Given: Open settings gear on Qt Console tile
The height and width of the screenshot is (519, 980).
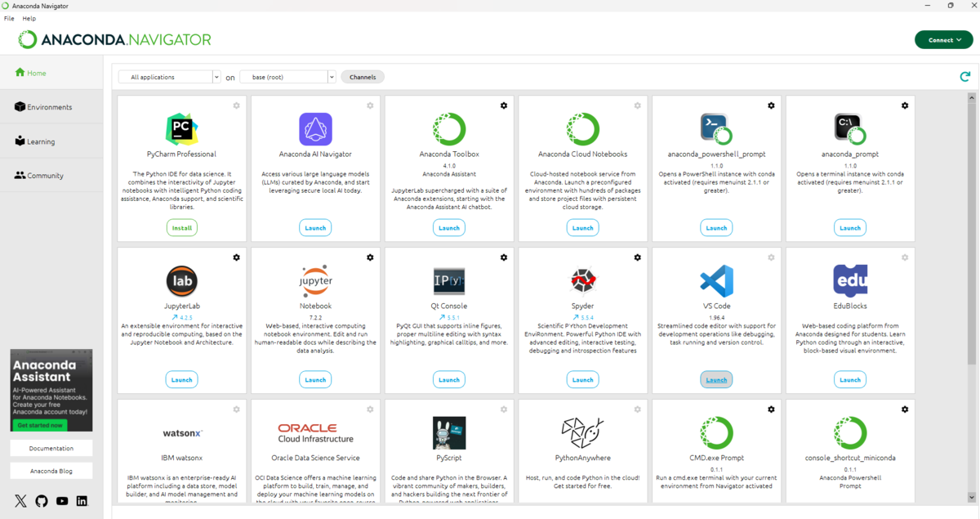Looking at the screenshot, I should click(x=504, y=257).
